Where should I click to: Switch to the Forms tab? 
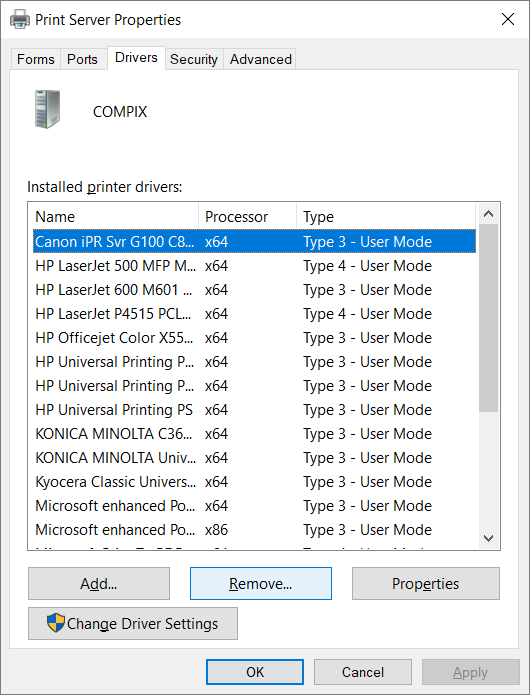coord(35,59)
